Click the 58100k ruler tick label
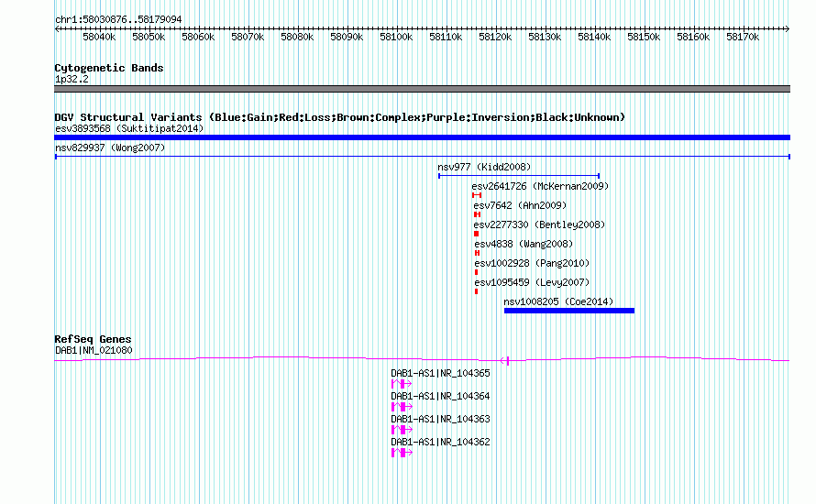816x504 pixels. click(x=396, y=37)
